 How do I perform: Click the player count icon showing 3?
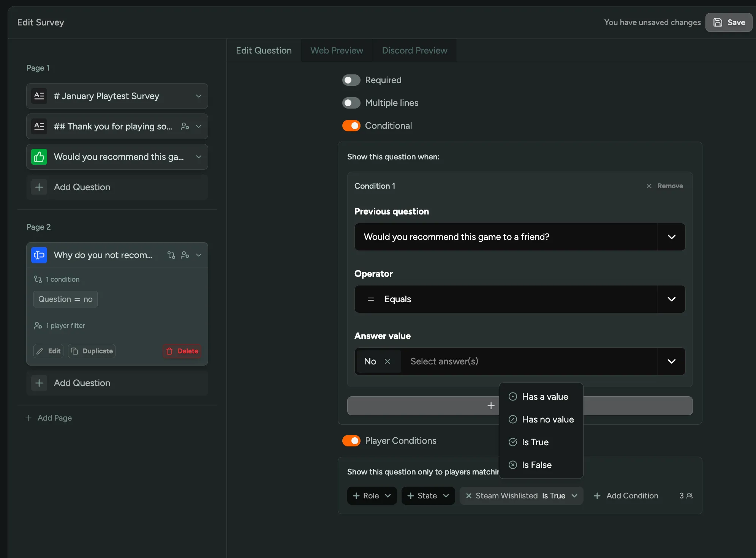click(690, 496)
